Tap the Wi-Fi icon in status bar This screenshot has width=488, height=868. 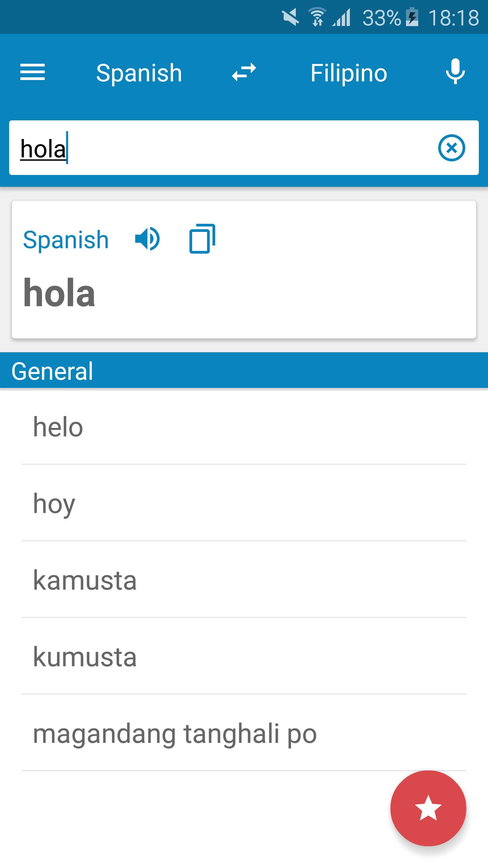click(x=318, y=17)
